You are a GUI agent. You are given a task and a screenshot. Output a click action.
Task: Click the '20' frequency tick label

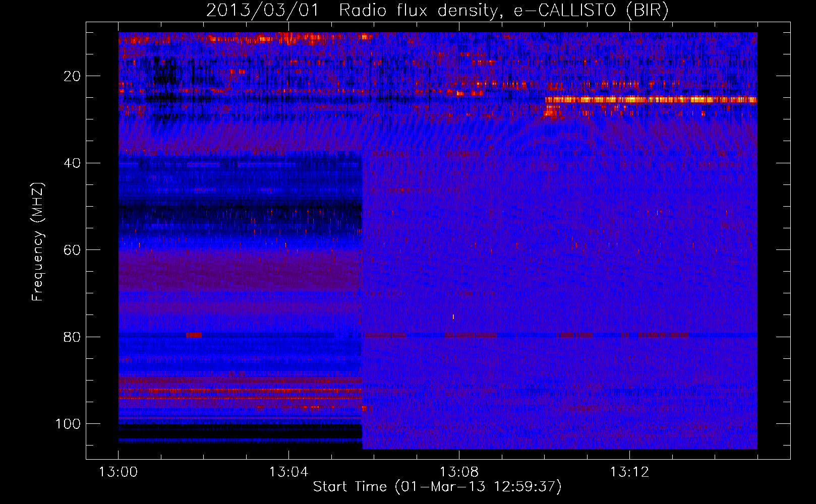[x=72, y=76]
